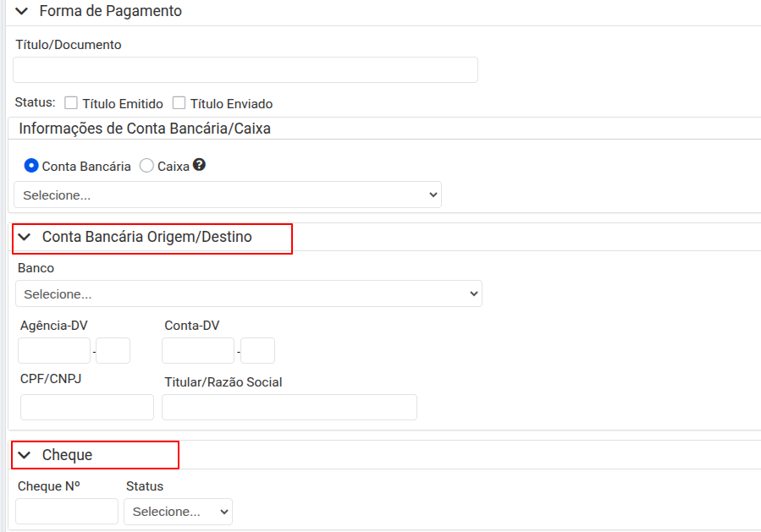Click the Título/Documento text field
The width and height of the screenshot is (761, 532).
[x=245, y=70]
